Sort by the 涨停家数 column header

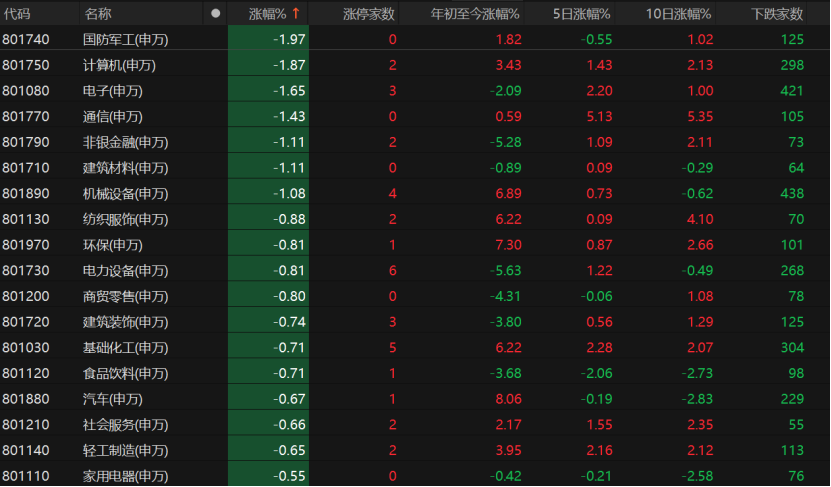click(x=369, y=14)
